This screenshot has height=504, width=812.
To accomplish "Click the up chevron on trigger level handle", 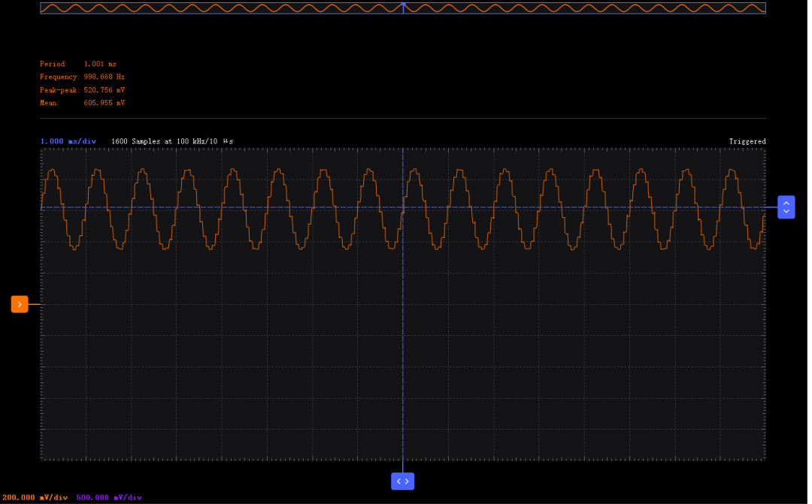I will [x=786, y=203].
